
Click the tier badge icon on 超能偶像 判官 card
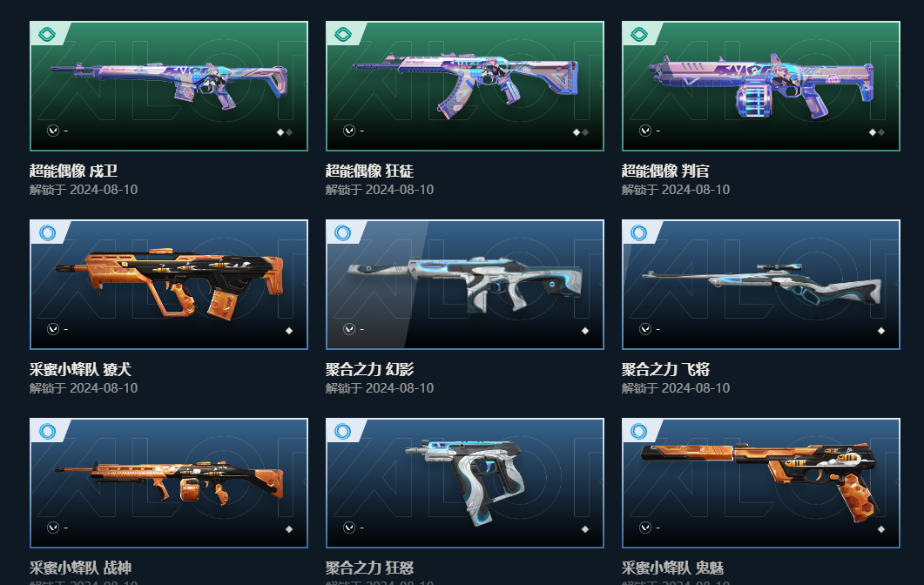coord(638,35)
